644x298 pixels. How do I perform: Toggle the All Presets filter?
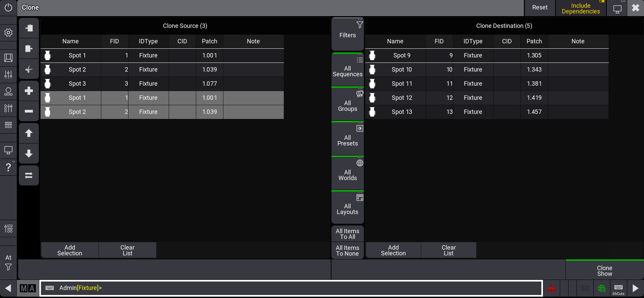click(347, 139)
